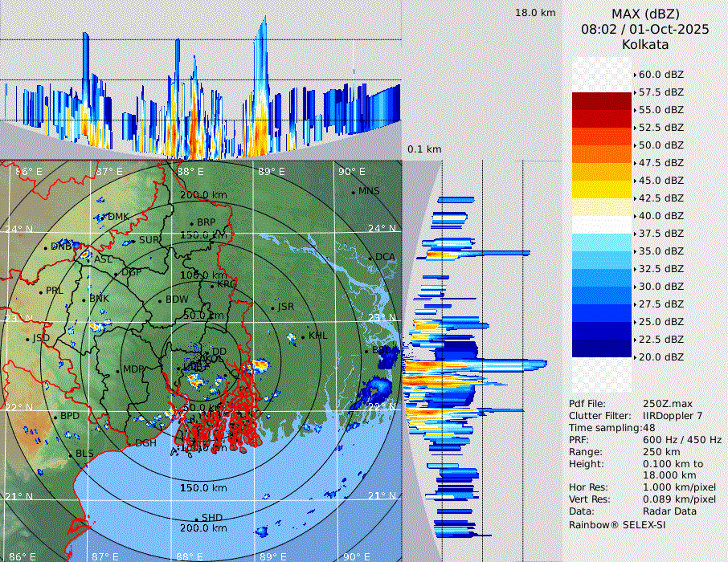The height and width of the screenshot is (562, 728).
Task: Click the Kolkata radar name label
Action: point(645,44)
